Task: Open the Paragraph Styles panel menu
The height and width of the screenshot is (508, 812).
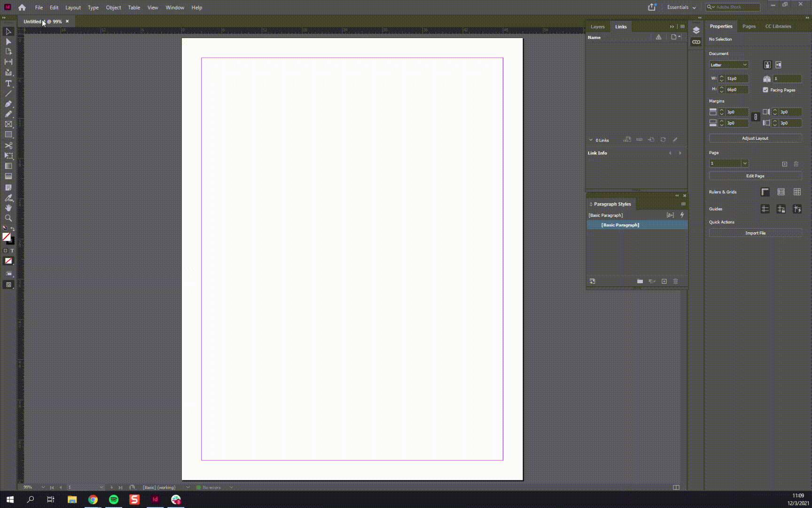Action: click(x=683, y=204)
